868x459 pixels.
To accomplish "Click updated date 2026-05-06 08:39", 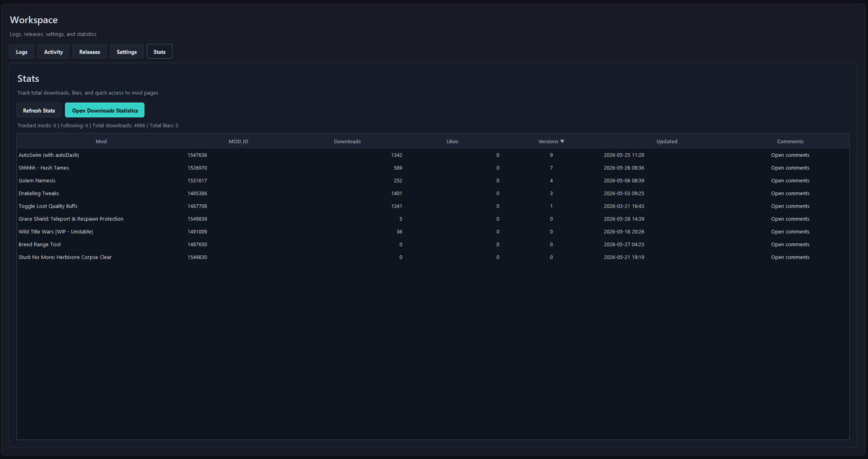I will point(624,181).
